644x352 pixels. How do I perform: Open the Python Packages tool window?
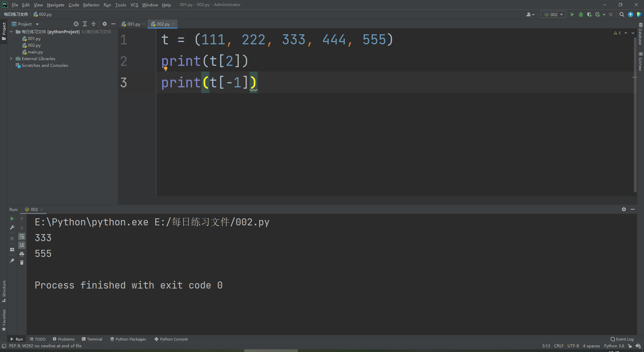click(128, 339)
